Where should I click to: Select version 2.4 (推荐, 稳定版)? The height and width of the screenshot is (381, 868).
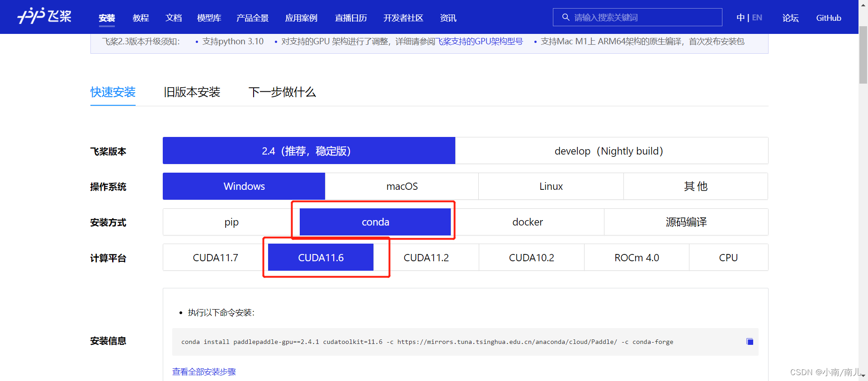pyautogui.click(x=309, y=151)
